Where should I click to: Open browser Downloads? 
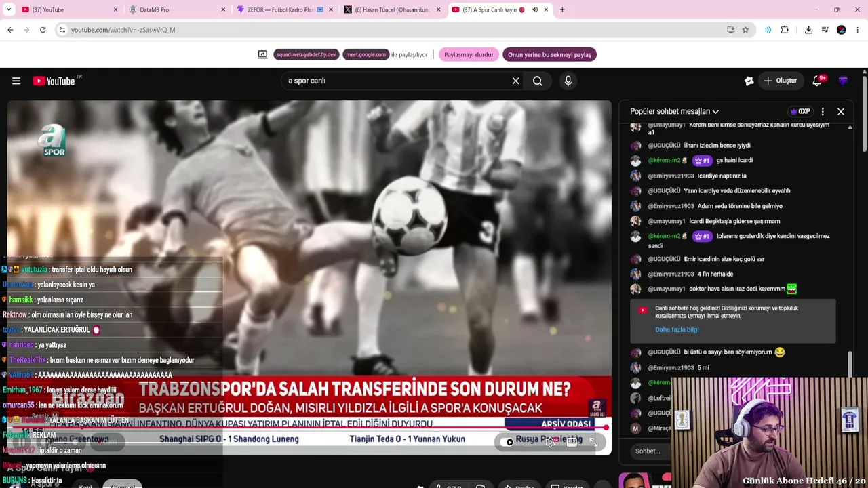[x=808, y=30]
